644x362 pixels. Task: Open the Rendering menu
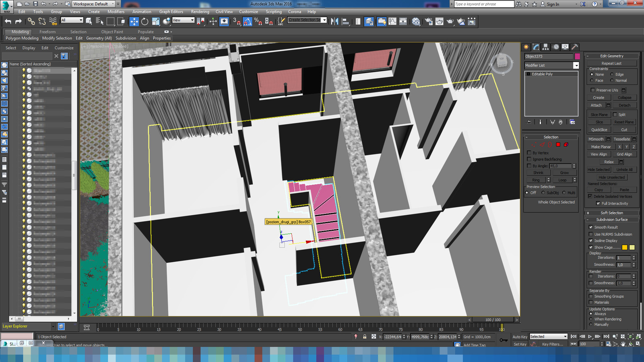pyautogui.click(x=200, y=12)
